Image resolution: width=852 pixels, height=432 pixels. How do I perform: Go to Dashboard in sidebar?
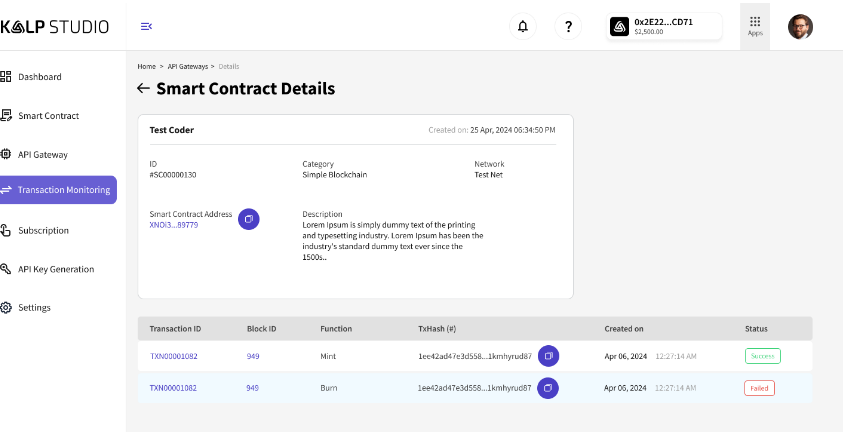[x=39, y=77]
